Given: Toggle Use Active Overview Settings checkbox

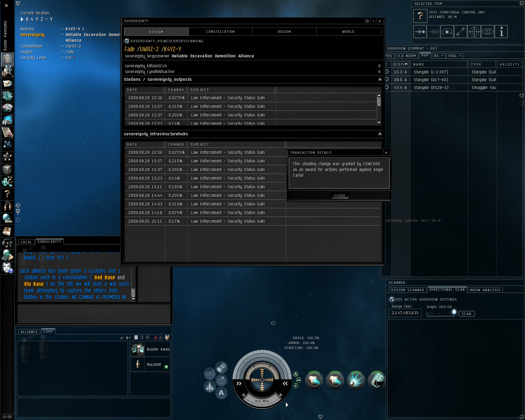Looking at the screenshot, I should tap(392, 299).
